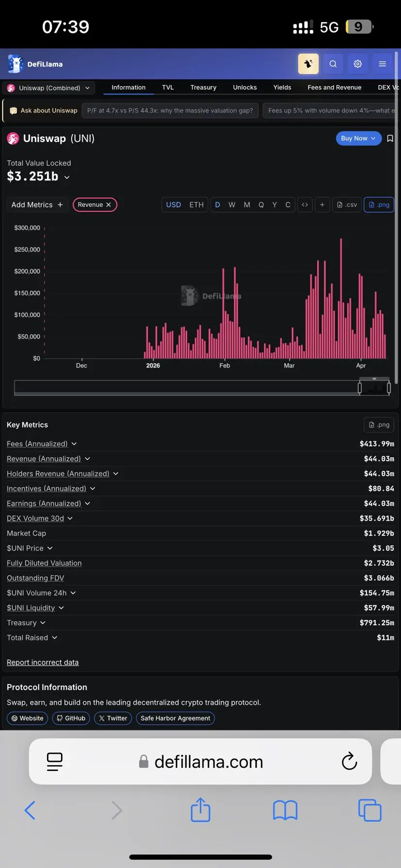The image size is (401, 868).
Task: Download the chart as .png
Action: click(379, 205)
